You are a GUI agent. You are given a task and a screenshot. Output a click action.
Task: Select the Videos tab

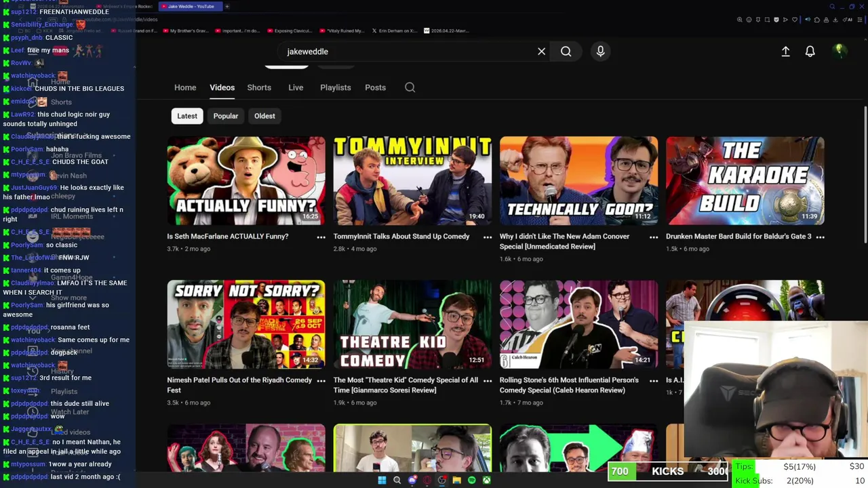(222, 87)
